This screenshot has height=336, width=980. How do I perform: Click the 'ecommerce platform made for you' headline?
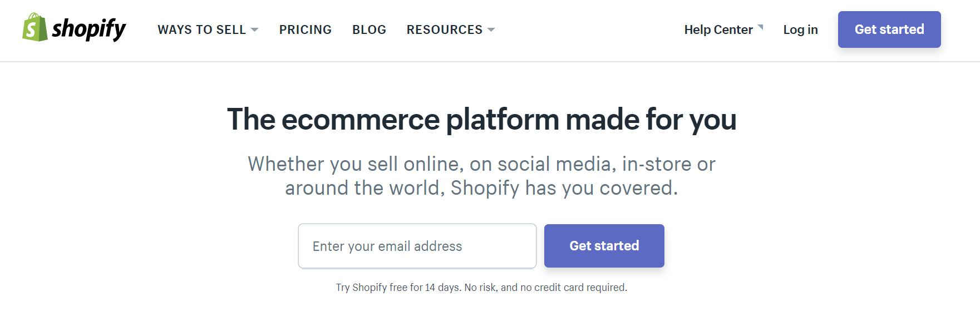(x=481, y=120)
